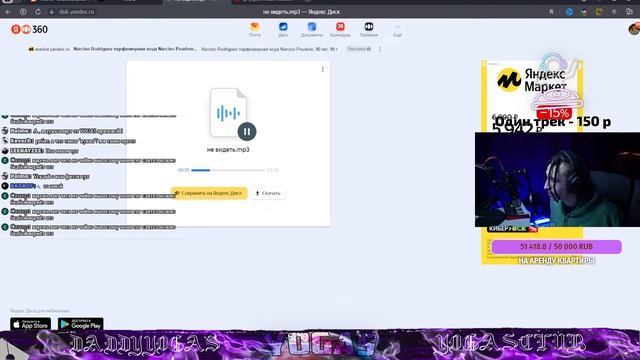Click the 00:35 elapsed time label
Viewport: 640px width, 360px height.
(x=184, y=170)
